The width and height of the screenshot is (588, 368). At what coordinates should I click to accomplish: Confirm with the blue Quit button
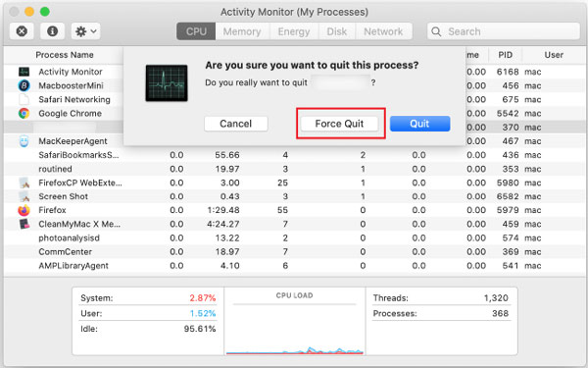click(419, 124)
